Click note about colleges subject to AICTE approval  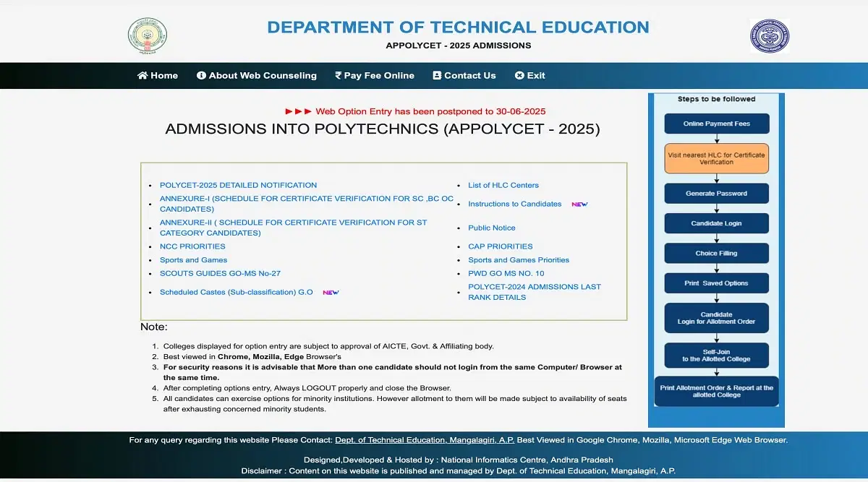pos(328,346)
